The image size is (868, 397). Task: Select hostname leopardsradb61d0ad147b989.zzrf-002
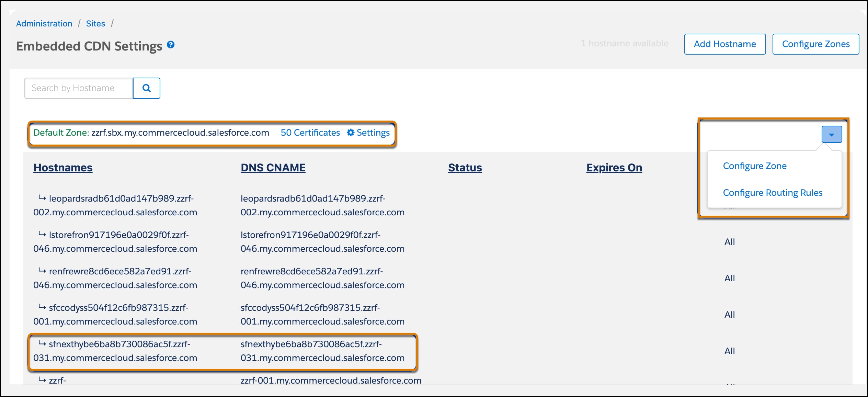click(115, 205)
